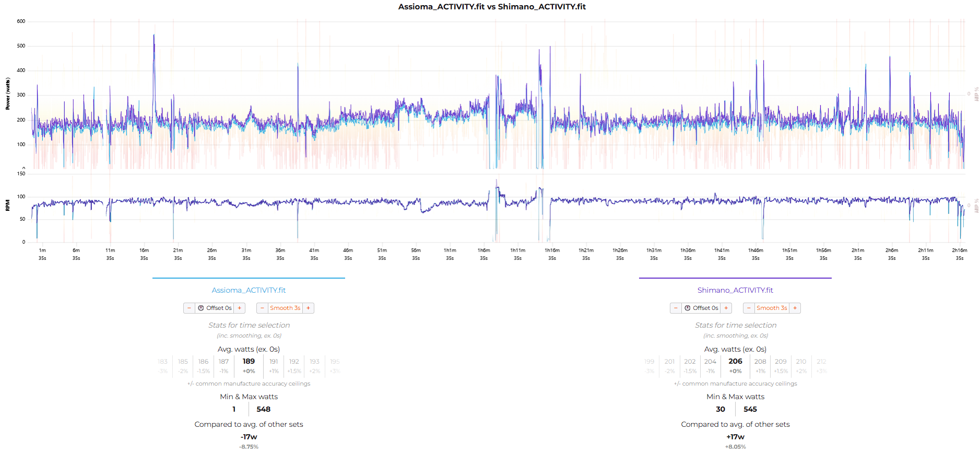
Task: Increase Assioma smoothing with plus button
Action: pos(309,308)
